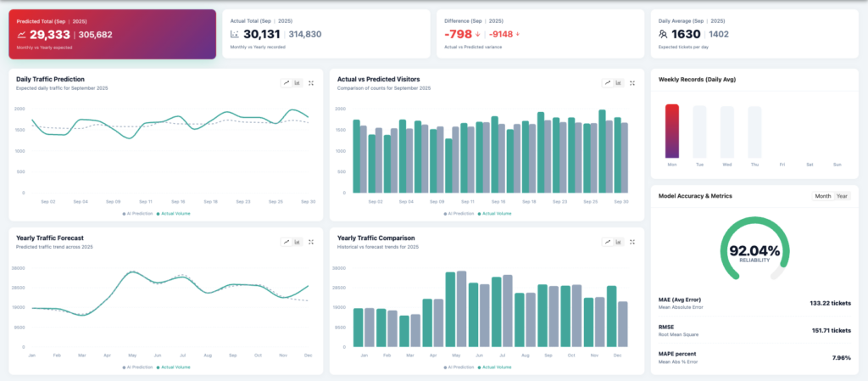This screenshot has height=381, width=868.
Task: Click the Yearly Traffic Comparison title
Action: pos(376,238)
